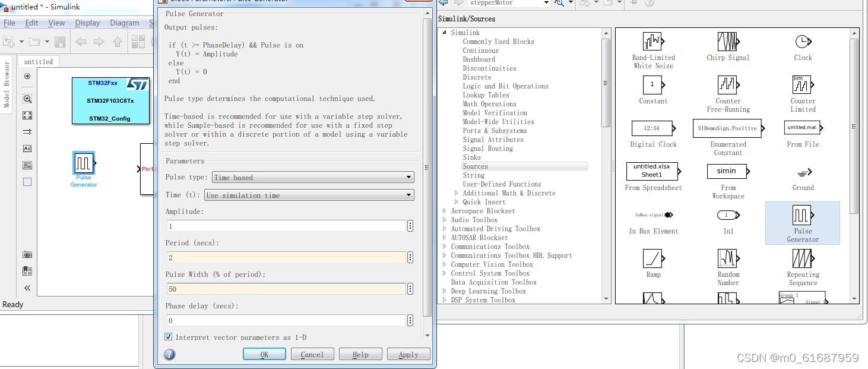Viewport: 868px width, 369px height.
Task: Select the Clock block in the Sources library
Action: [x=803, y=43]
